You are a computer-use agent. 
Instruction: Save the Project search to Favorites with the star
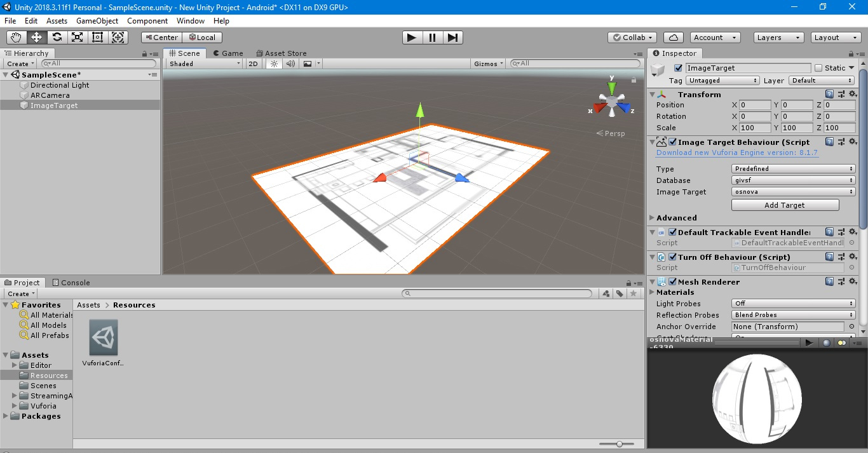[x=634, y=294]
